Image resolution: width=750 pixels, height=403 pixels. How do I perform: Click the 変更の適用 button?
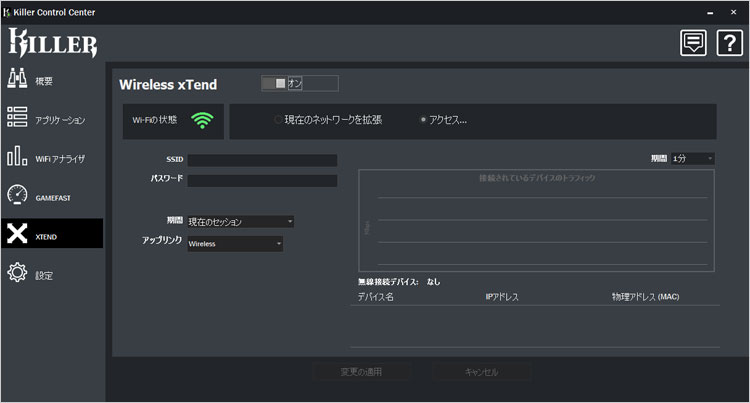pyautogui.click(x=361, y=372)
